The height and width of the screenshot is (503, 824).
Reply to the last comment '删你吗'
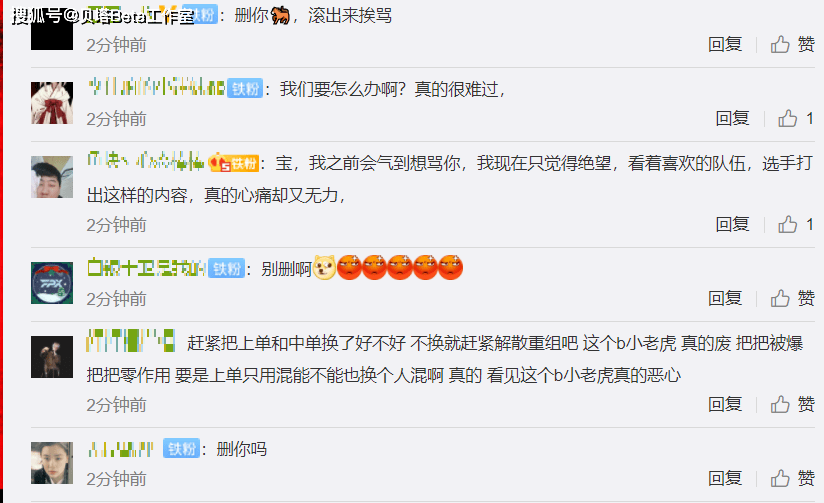[725, 479]
